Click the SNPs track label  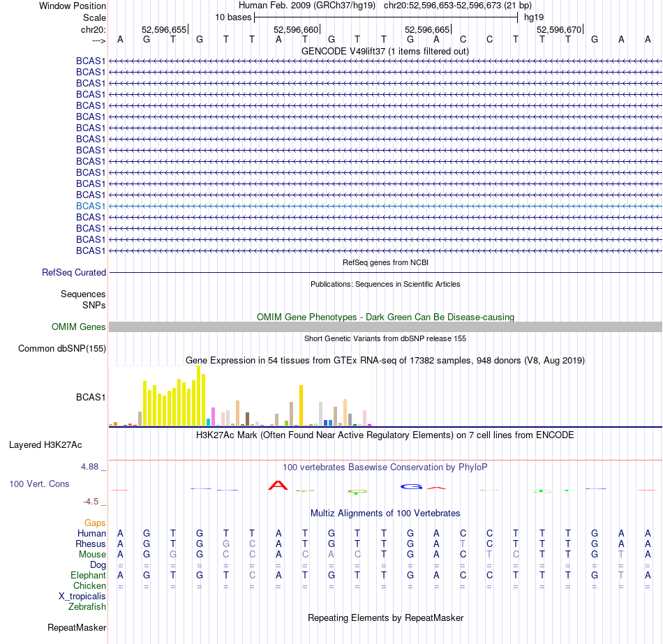pyautogui.click(x=94, y=305)
